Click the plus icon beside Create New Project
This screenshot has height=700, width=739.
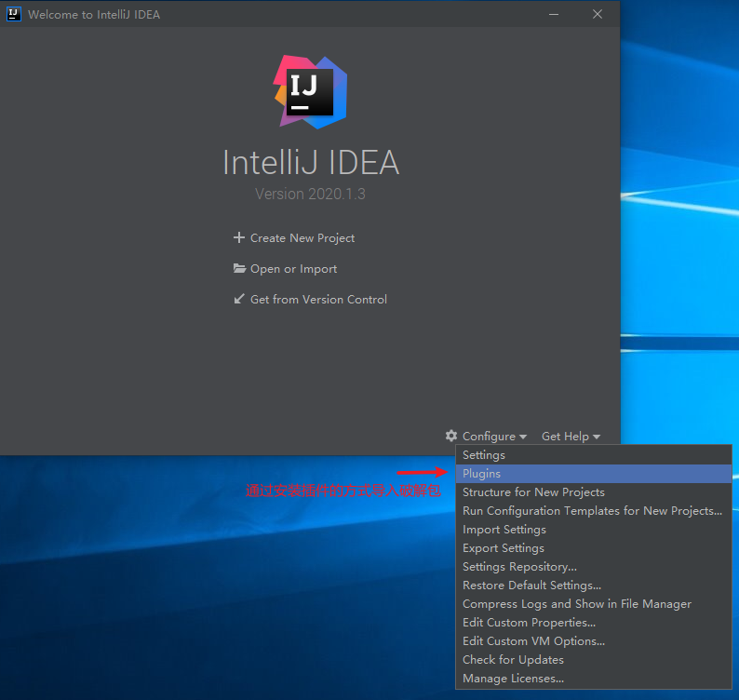[x=239, y=237]
